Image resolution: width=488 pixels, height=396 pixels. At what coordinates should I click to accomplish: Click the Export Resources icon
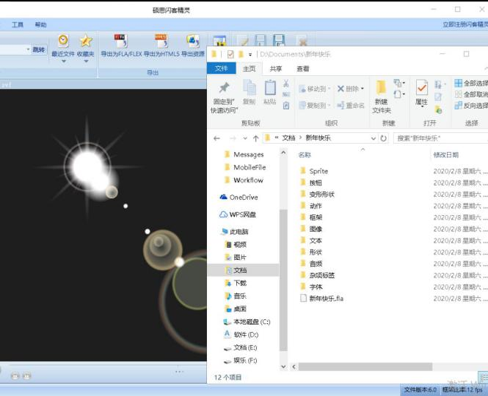193,41
